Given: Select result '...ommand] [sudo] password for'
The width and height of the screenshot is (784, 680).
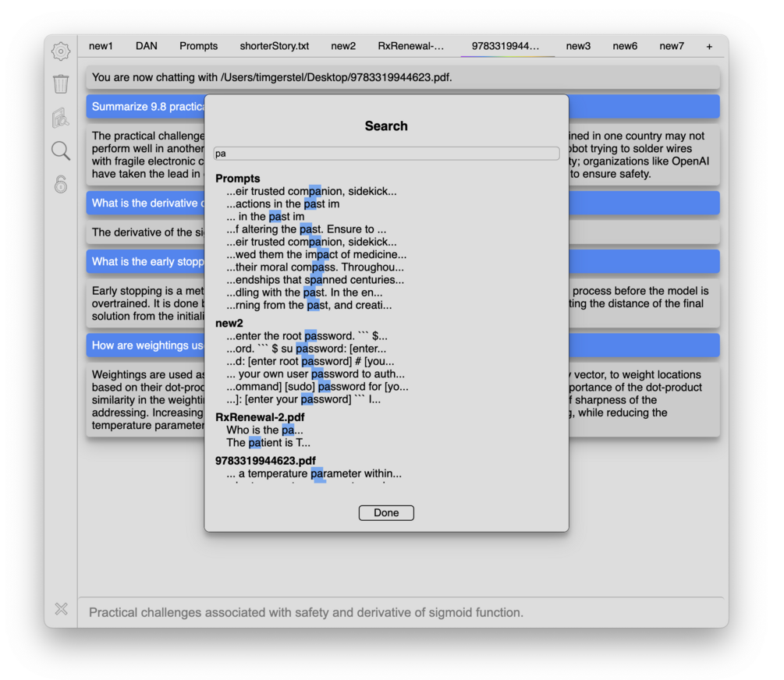Looking at the screenshot, I should 317,387.
